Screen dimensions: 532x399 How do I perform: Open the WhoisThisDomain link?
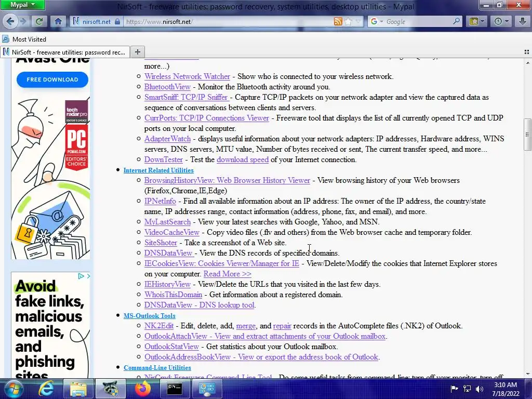pyautogui.click(x=173, y=295)
